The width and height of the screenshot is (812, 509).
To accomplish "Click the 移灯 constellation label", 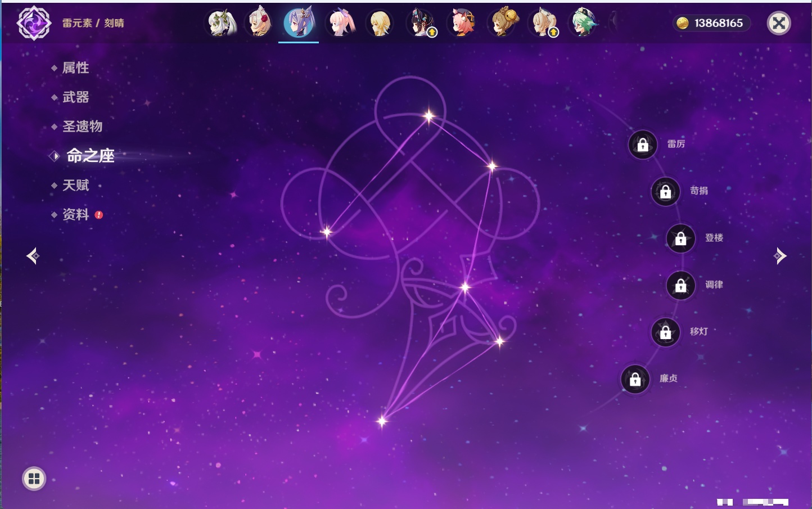I will click(699, 331).
